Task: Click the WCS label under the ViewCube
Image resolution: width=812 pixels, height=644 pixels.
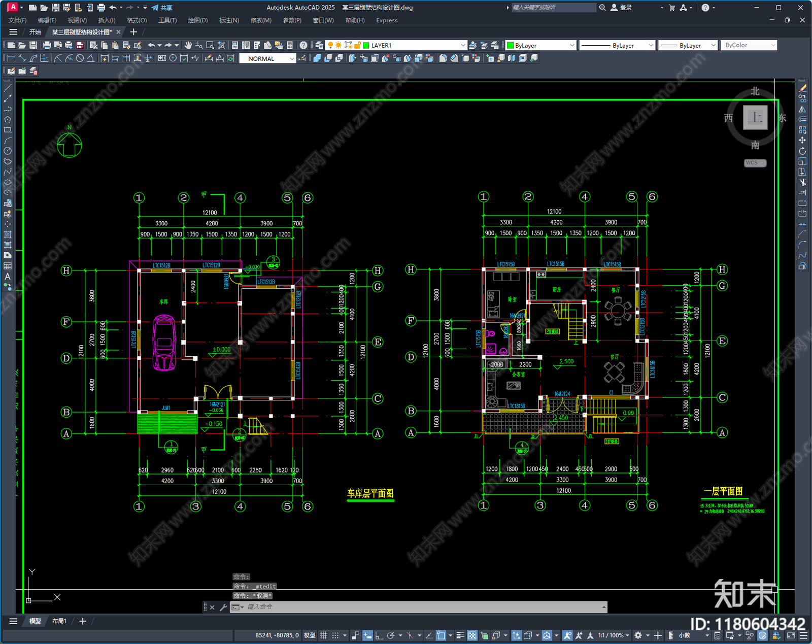Action: pyautogui.click(x=755, y=163)
